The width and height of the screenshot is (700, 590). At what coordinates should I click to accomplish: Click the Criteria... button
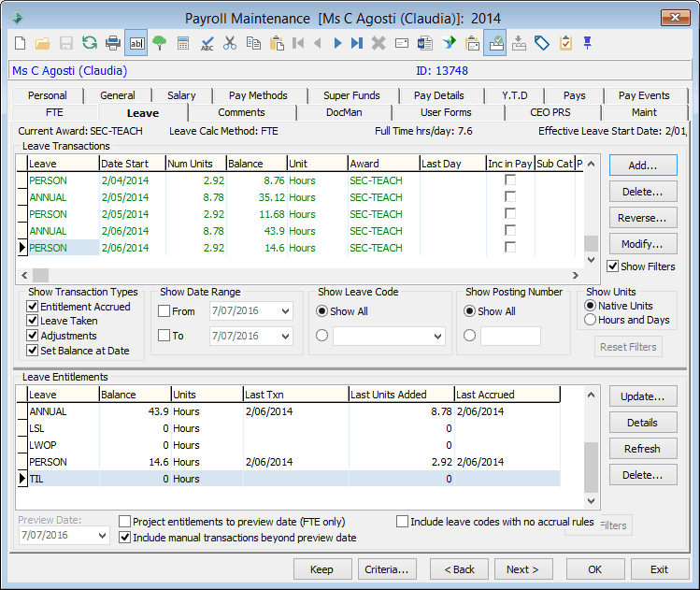click(387, 569)
